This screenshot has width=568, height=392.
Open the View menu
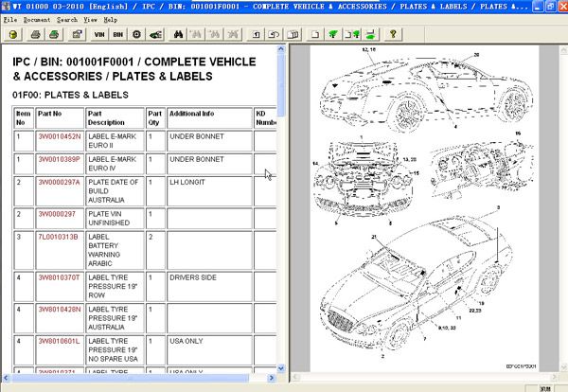91,19
